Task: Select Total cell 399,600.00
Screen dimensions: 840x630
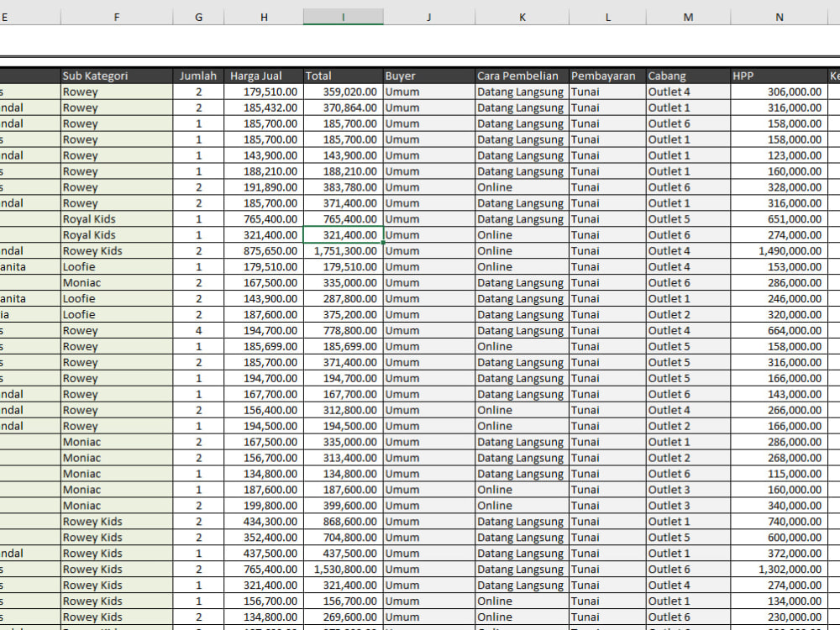Action: [x=344, y=505]
